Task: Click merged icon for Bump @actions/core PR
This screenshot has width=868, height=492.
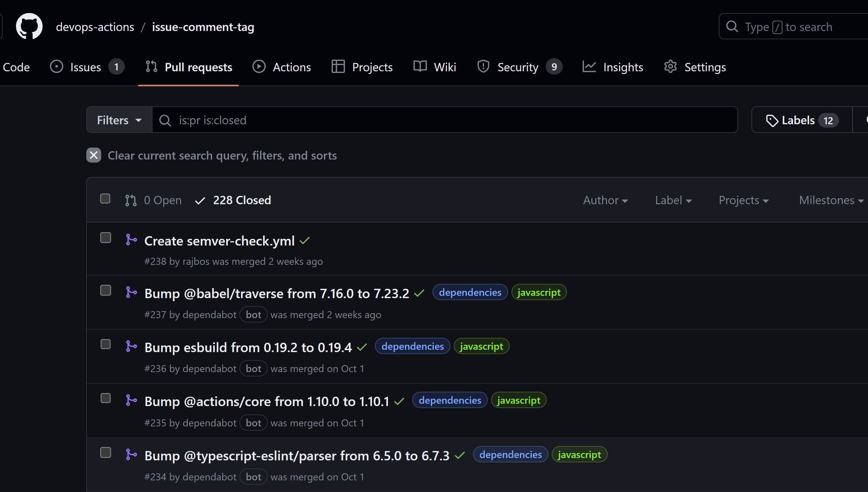Action: [x=131, y=400]
